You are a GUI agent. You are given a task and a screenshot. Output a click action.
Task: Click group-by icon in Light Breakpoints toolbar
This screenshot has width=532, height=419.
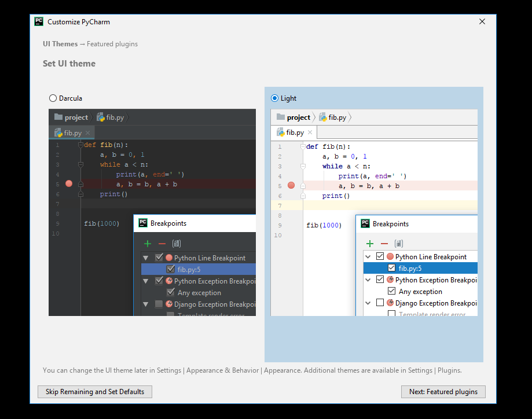pos(399,244)
